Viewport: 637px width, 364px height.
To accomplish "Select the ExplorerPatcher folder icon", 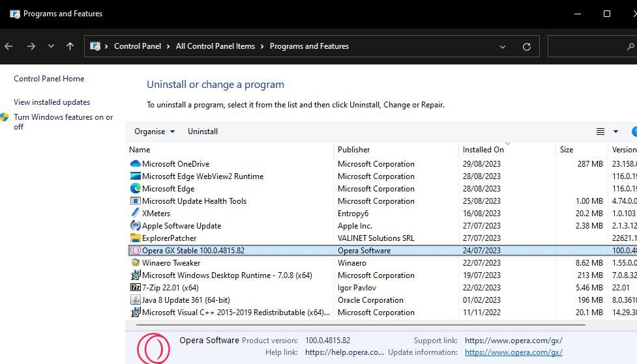I will click(136, 238).
